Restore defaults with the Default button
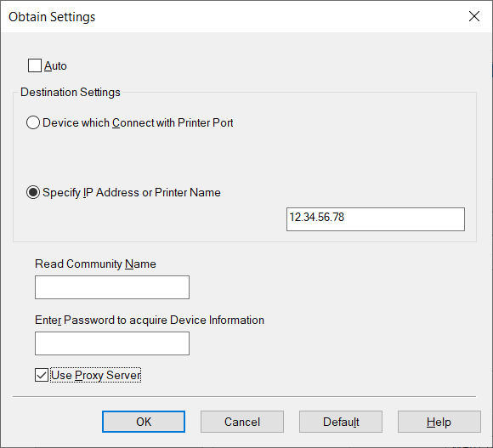Image resolution: width=493 pixels, height=448 pixels. point(341,422)
